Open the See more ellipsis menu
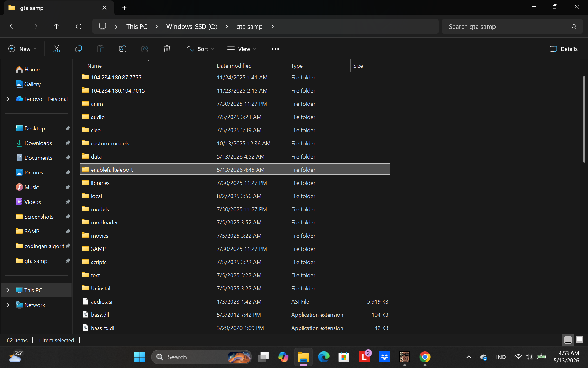Screen dimensions: 588x368 pos(275,49)
